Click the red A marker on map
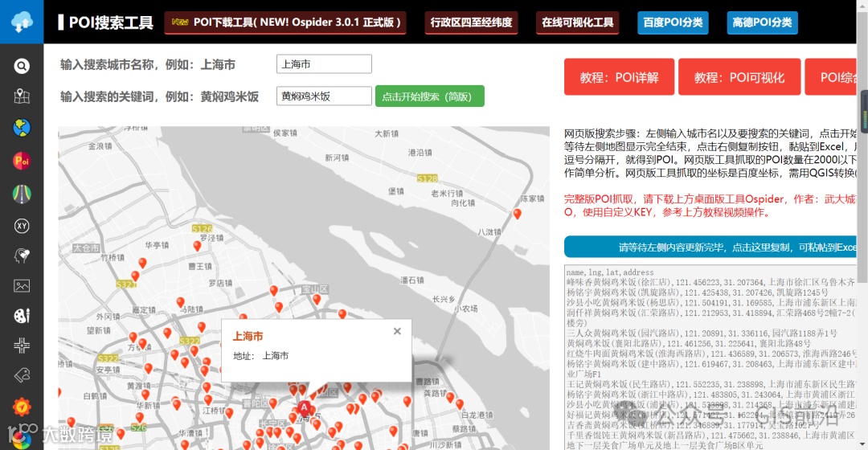 tap(303, 409)
